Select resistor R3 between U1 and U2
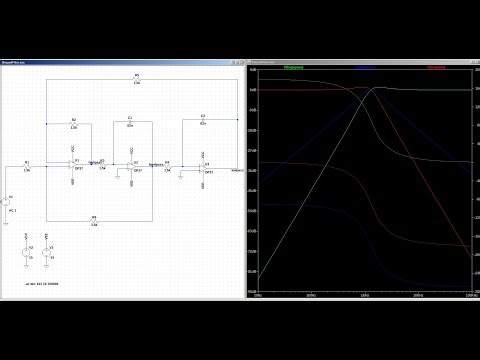 coord(102,164)
